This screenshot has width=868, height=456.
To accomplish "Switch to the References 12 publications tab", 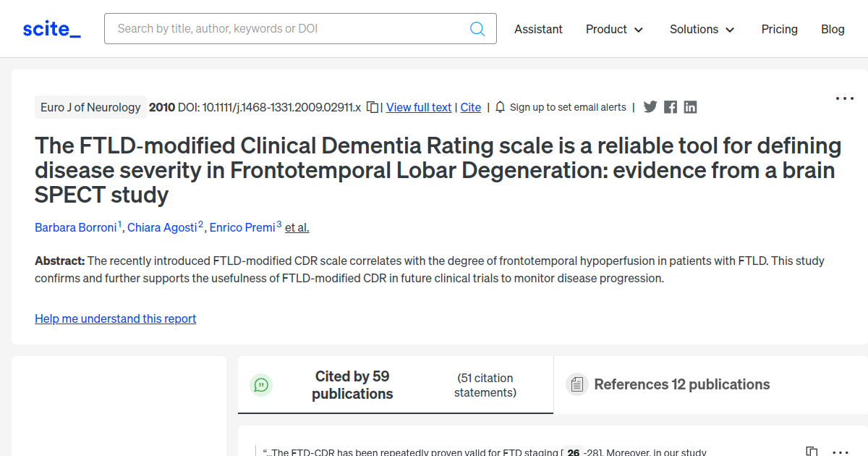I will pos(681,384).
